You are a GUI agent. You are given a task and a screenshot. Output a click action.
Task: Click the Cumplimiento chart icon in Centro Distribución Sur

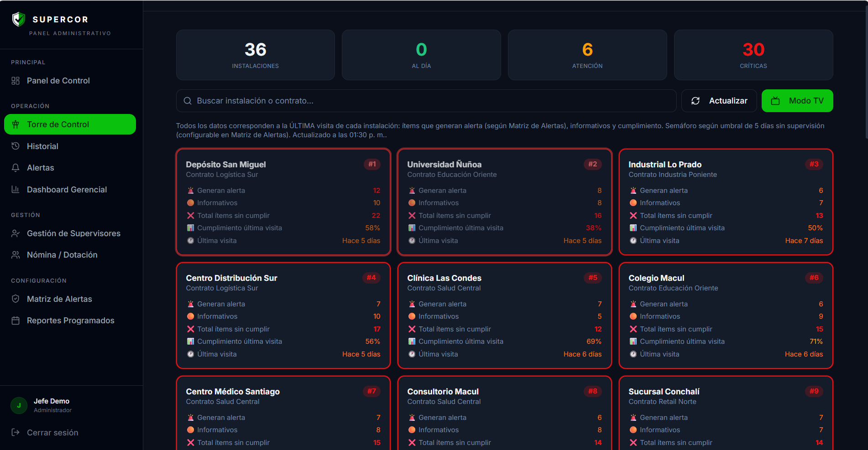tap(191, 341)
